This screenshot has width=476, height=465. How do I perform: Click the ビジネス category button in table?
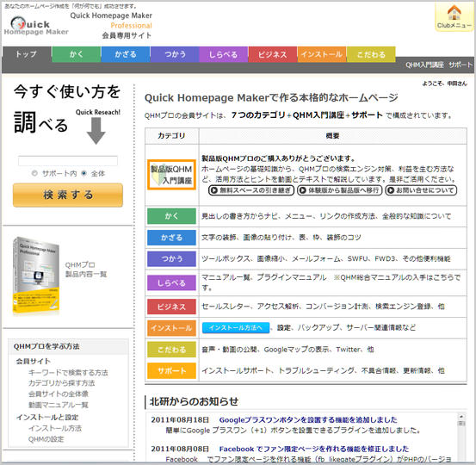click(171, 307)
